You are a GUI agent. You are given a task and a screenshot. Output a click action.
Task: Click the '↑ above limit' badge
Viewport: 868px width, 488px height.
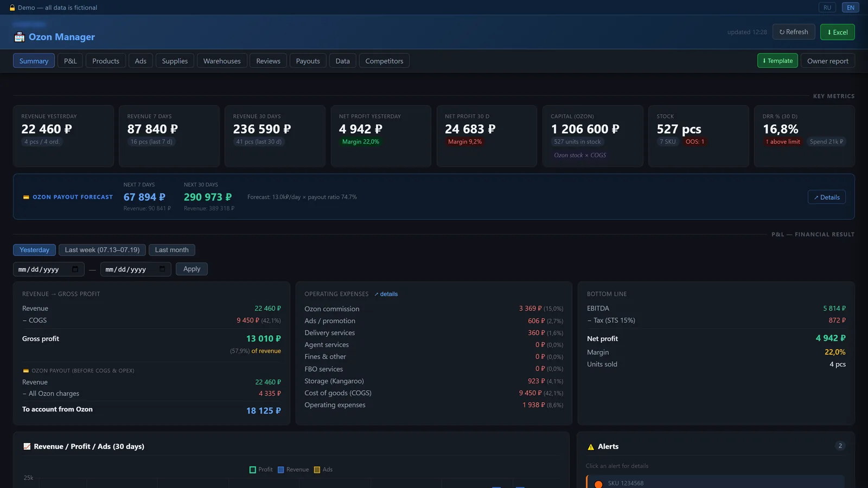(783, 142)
